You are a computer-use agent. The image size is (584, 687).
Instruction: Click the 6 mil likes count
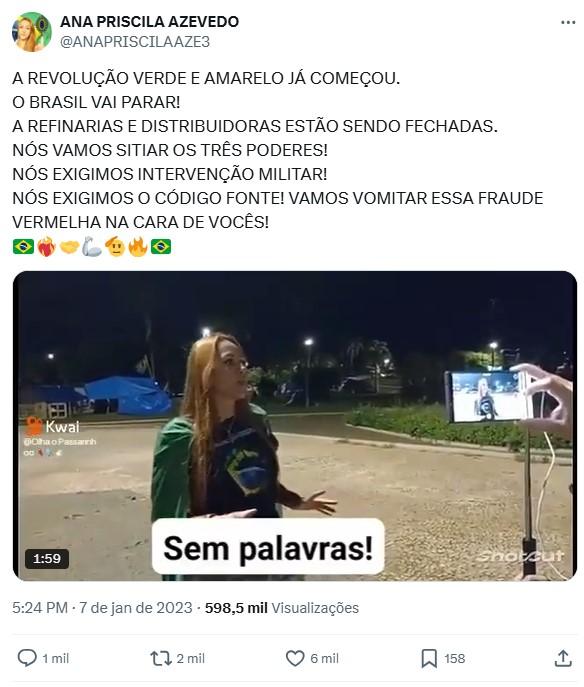click(x=324, y=659)
